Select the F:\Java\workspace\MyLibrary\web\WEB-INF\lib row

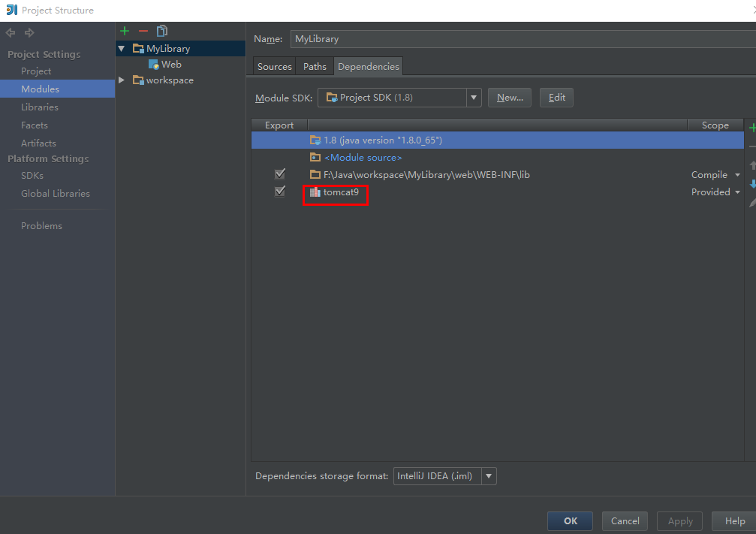point(498,175)
